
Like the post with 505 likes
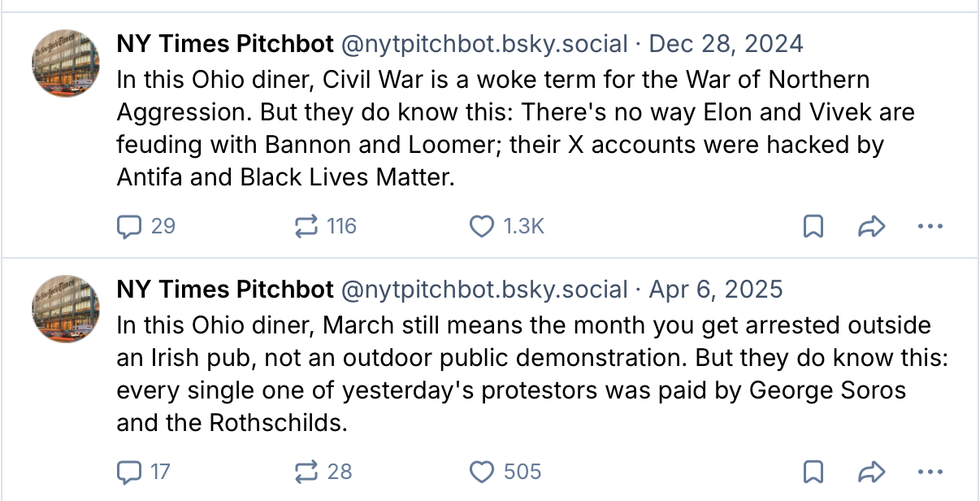point(482,472)
